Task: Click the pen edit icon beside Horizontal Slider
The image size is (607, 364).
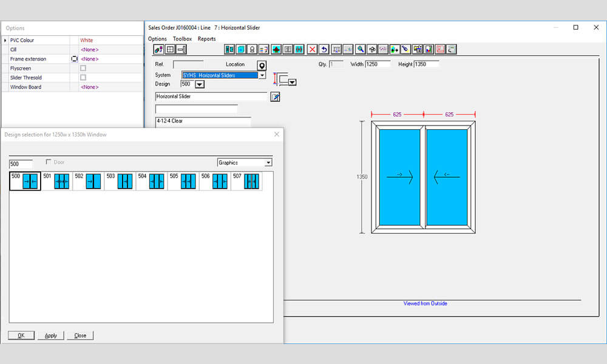Action: point(275,95)
